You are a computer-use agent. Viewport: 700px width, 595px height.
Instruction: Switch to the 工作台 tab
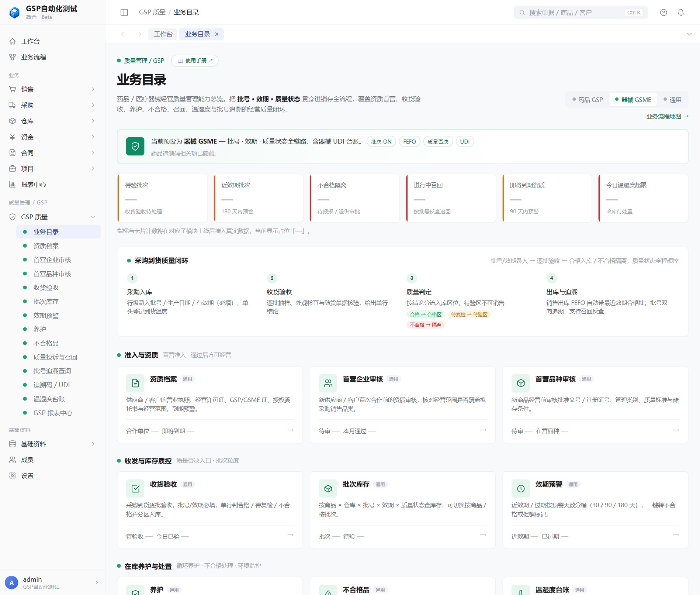point(163,34)
